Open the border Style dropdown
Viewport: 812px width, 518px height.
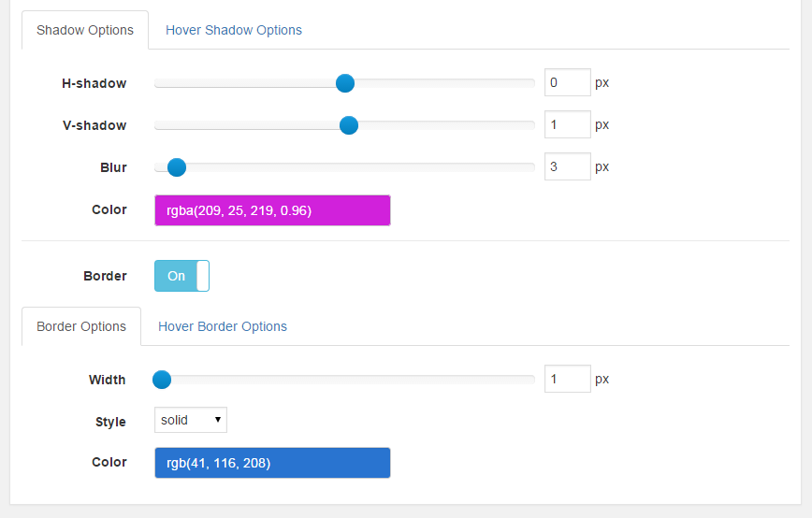[x=191, y=420]
